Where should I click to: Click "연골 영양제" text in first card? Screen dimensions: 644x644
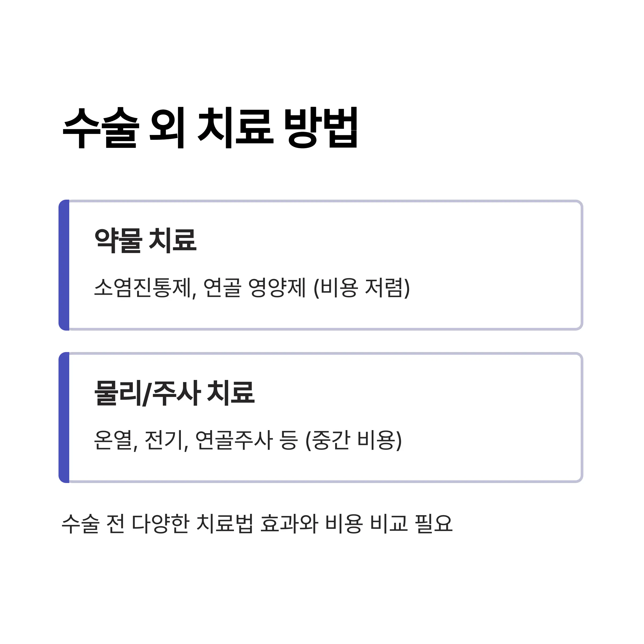pos(254,288)
